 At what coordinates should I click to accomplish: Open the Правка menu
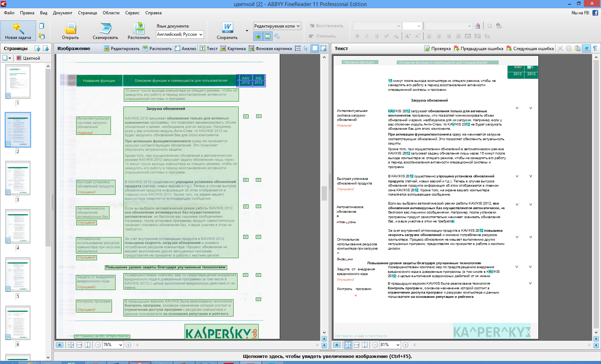pos(27,13)
